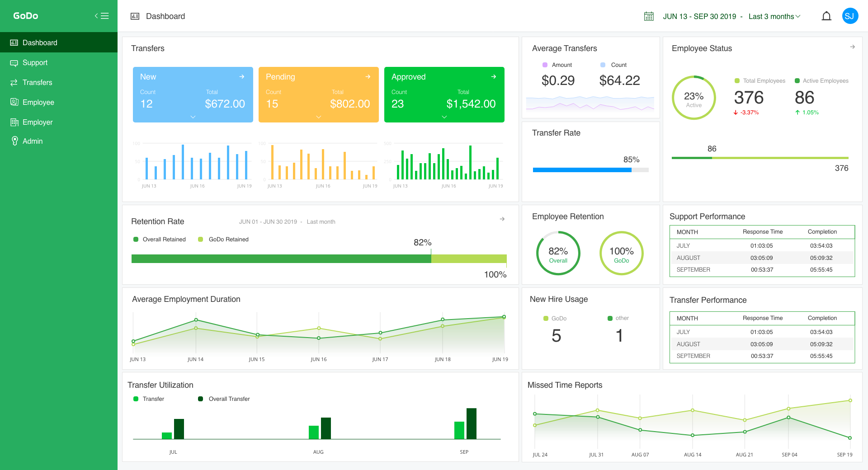Open the SJ user avatar
This screenshot has width=868, height=470.
click(x=850, y=16)
